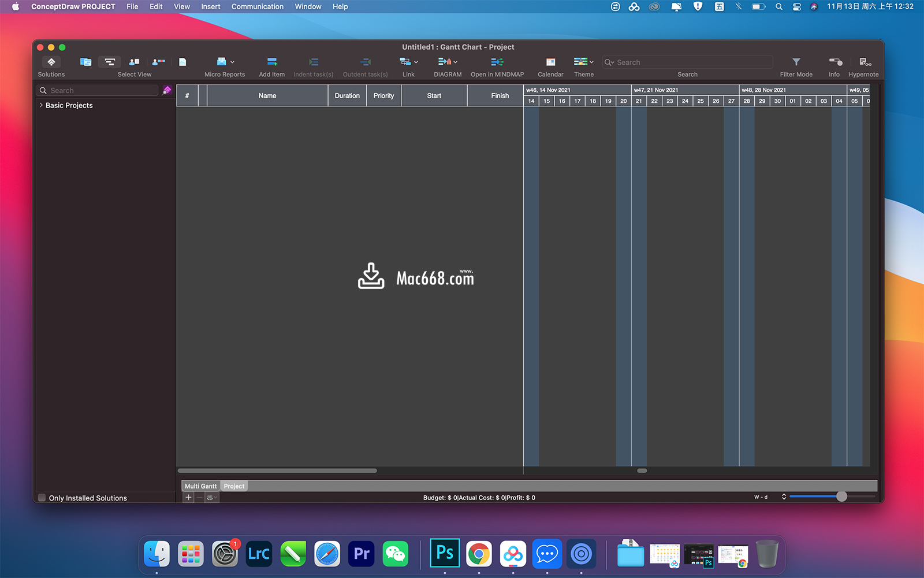Click the Micro Reports envelope icon
The height and width of the screenshot is (578, 924).
tap(222, 62)
